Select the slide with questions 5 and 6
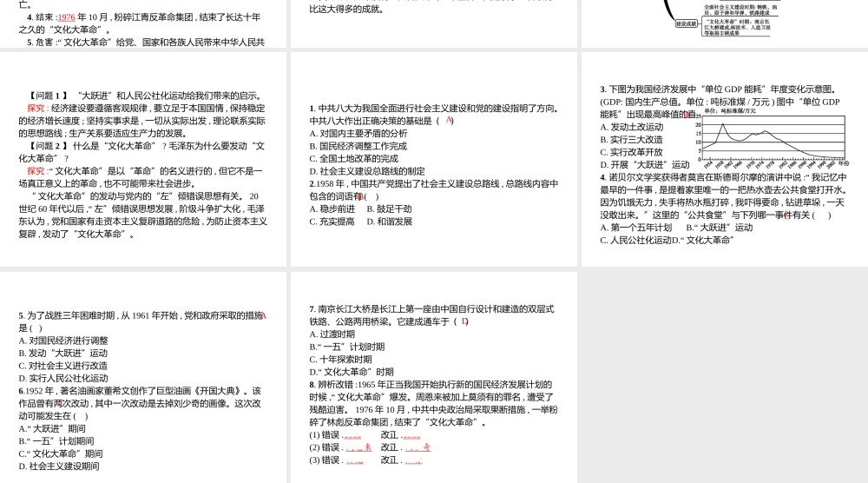 tap(143, 377)
